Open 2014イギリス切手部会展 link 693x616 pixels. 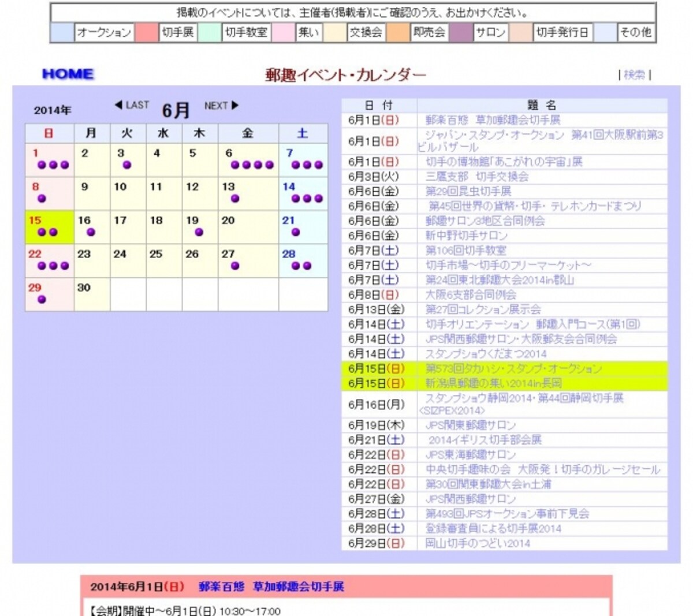pyautogui.click(x=485, y=440)
